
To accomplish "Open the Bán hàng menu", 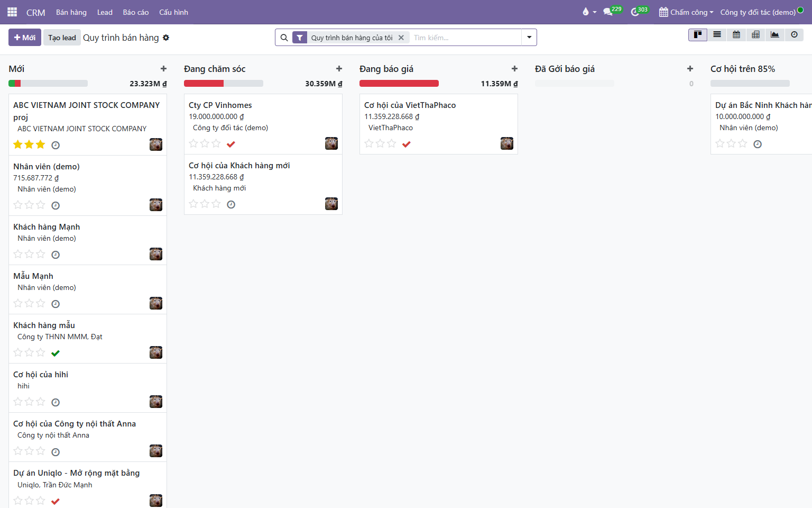I will (71, 12).
